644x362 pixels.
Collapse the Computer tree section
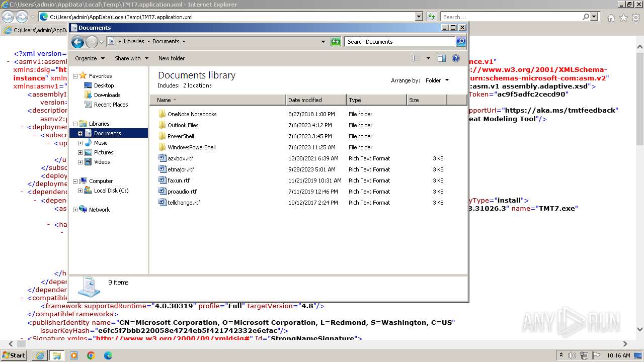[75, 182]
